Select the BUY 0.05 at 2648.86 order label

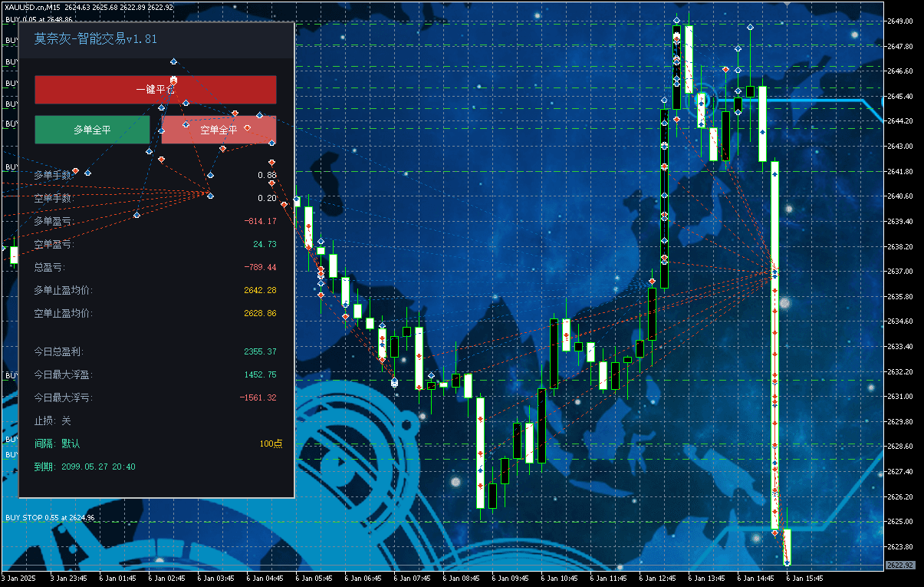click(x=38, y=19)
